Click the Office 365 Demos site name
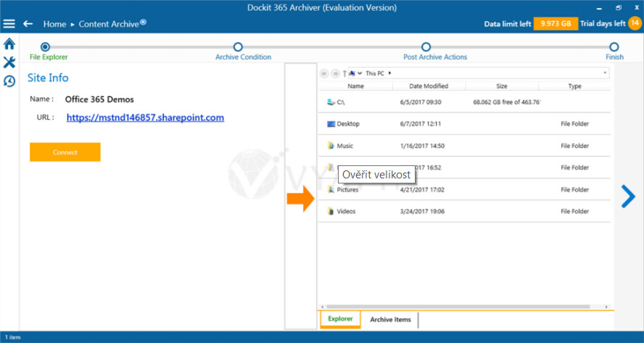Image resolution: width=644 pixels, height=343 pixels. click(x=99, y=99)
